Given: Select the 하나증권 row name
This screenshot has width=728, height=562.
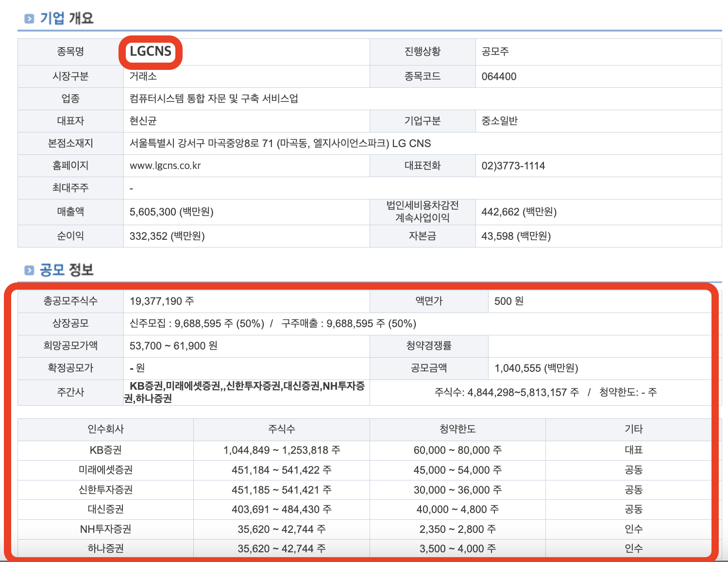Looking at the screenshot, I should pos(105,548).
